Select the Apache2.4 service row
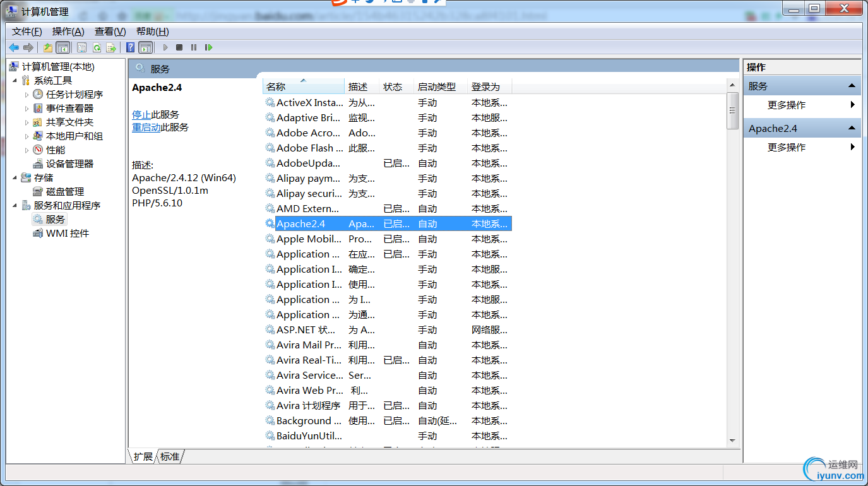This screenshot has width=868, height=486. tap(388, 223)
